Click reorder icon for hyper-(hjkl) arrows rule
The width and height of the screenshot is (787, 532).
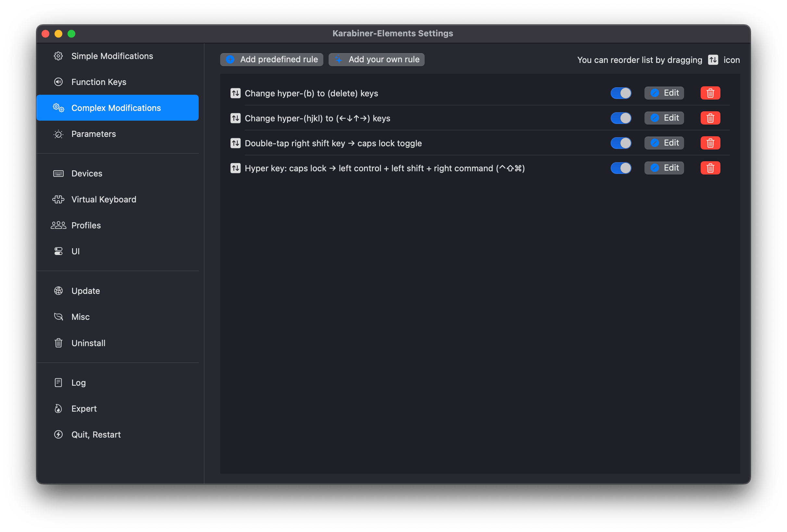click(235, 118)
